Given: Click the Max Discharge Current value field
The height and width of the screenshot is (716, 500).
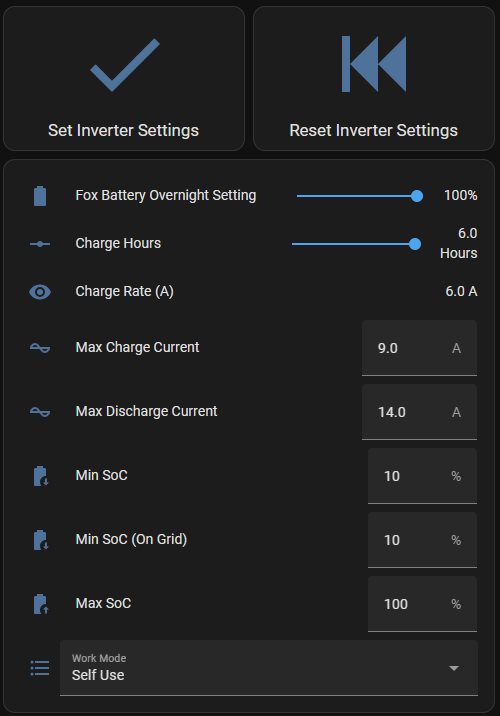Looking at the screenshot, I should tap(419, 412).
